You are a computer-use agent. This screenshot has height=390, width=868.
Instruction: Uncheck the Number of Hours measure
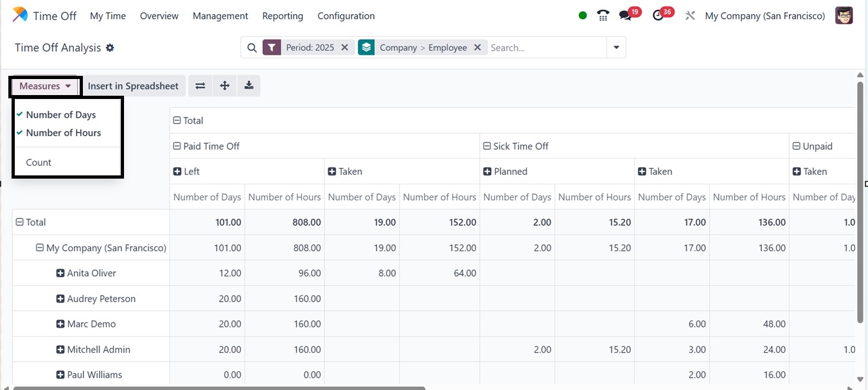tap(64, 132)
